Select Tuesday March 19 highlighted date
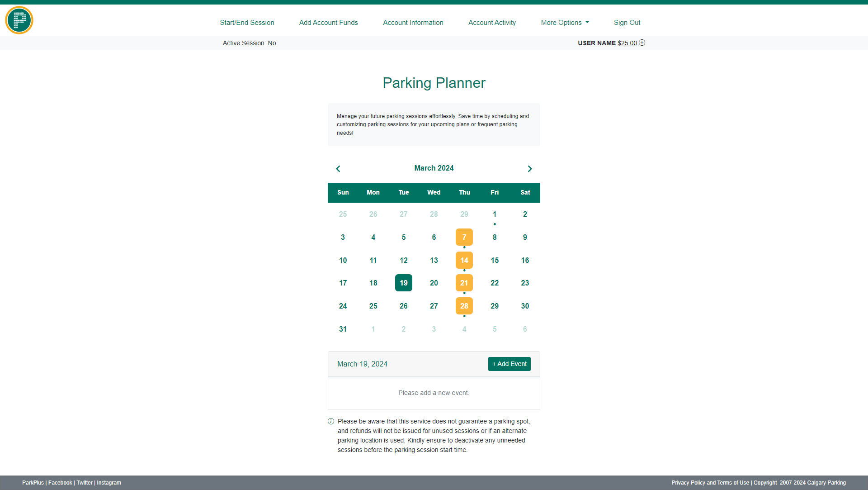The image size is (868, 490). tap(404, 283)
